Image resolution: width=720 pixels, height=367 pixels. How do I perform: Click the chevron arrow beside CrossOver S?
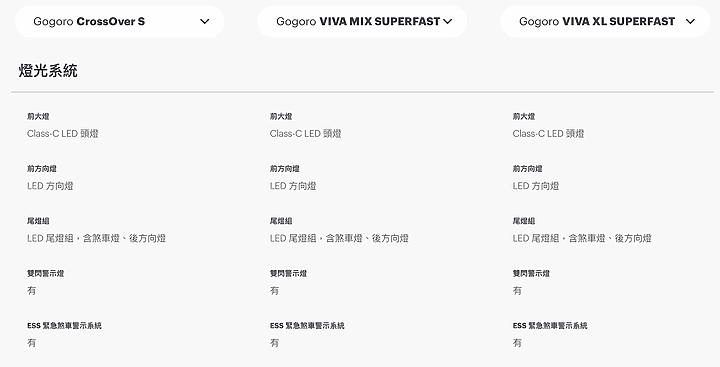(x=205, y=22)
